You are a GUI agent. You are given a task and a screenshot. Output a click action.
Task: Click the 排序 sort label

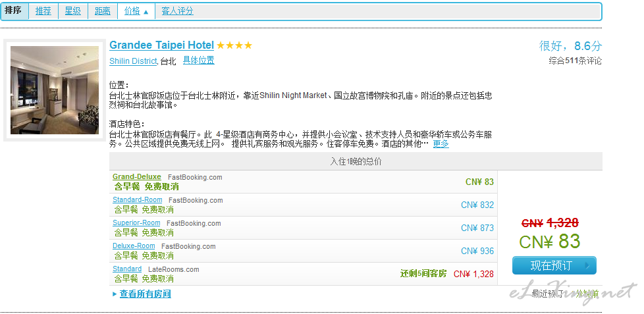tap(13, 11)
